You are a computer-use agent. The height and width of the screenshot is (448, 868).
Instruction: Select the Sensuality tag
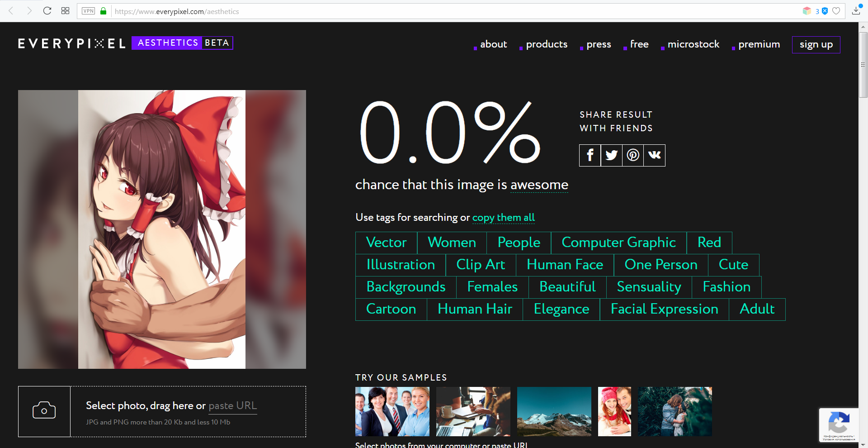click(x=649, y=287)
